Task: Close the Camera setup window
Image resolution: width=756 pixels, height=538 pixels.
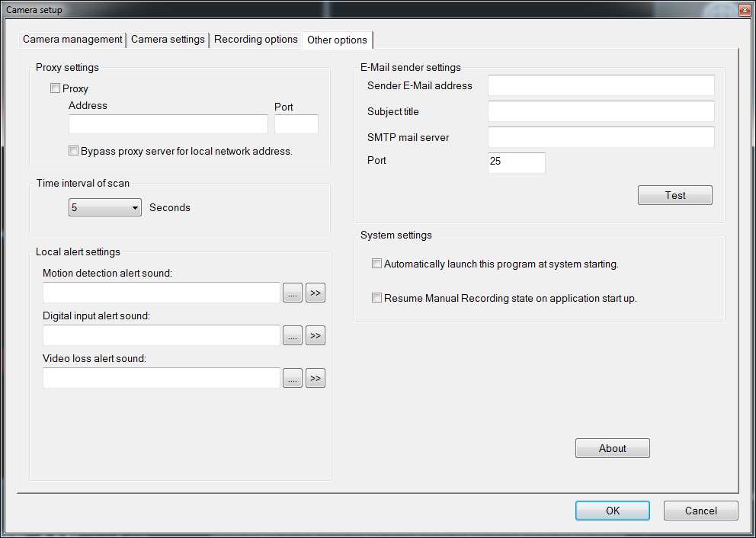Action: [x=744, y=10]
